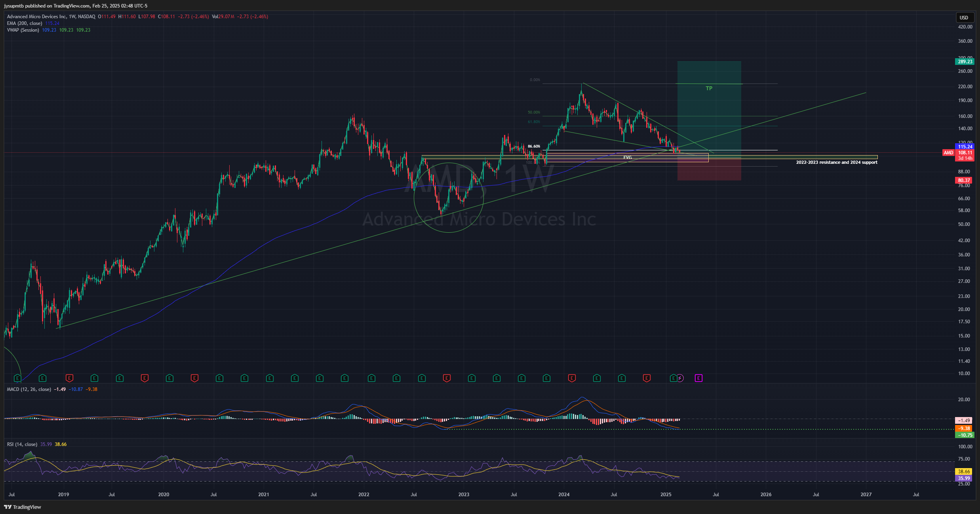This screenshot has height=514, width=980.
Task: Click the 420.00 label on the price axis
Action: [965, 27]
